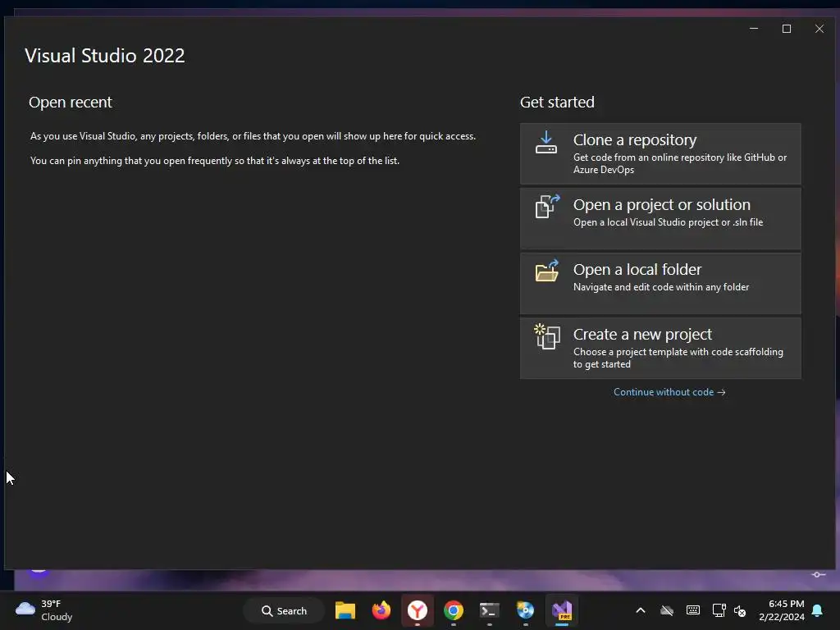
Task: Switch to Google Chrome in taskbar
Action: point(453,610)
